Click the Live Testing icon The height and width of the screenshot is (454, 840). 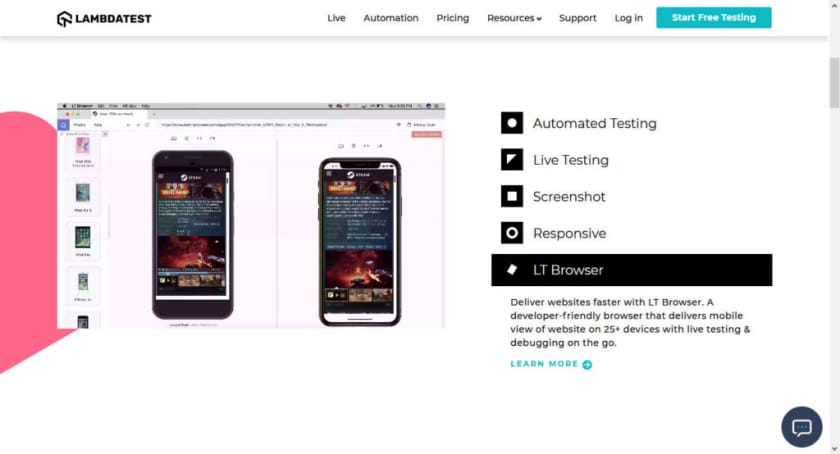512,160
